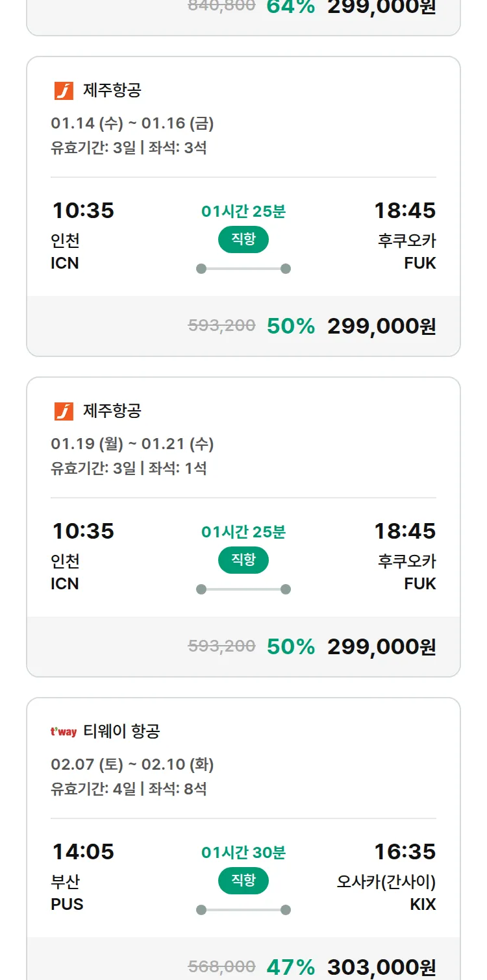This screenshot has width=487, height=980.
Task: Click the 47% discount label
Action: [291, 967]
